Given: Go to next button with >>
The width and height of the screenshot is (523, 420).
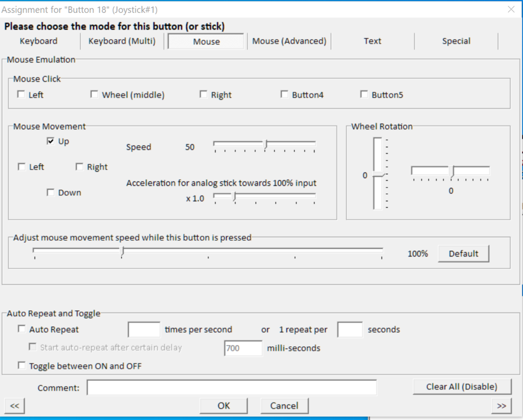Looking at the screenshot, I should [x=501, y=405].
